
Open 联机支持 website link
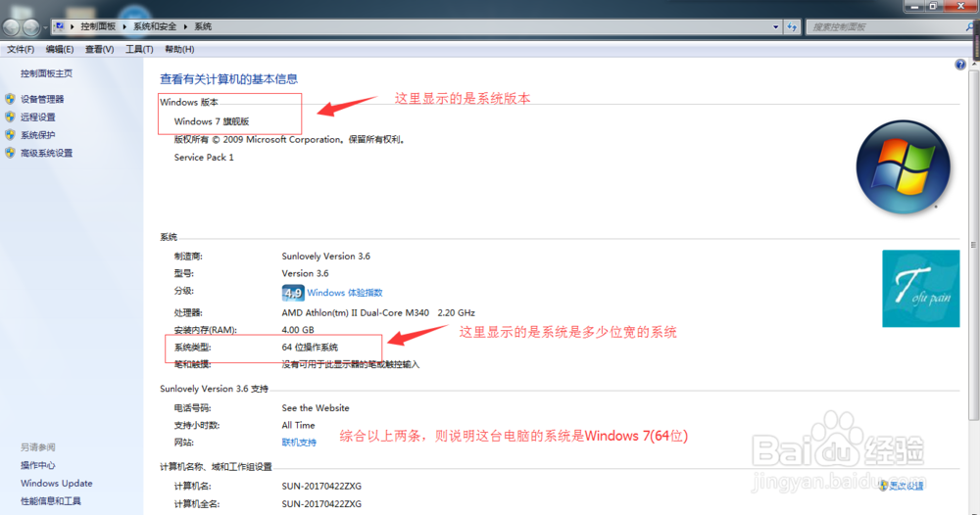pyautogui.click(x=299, y=443)
